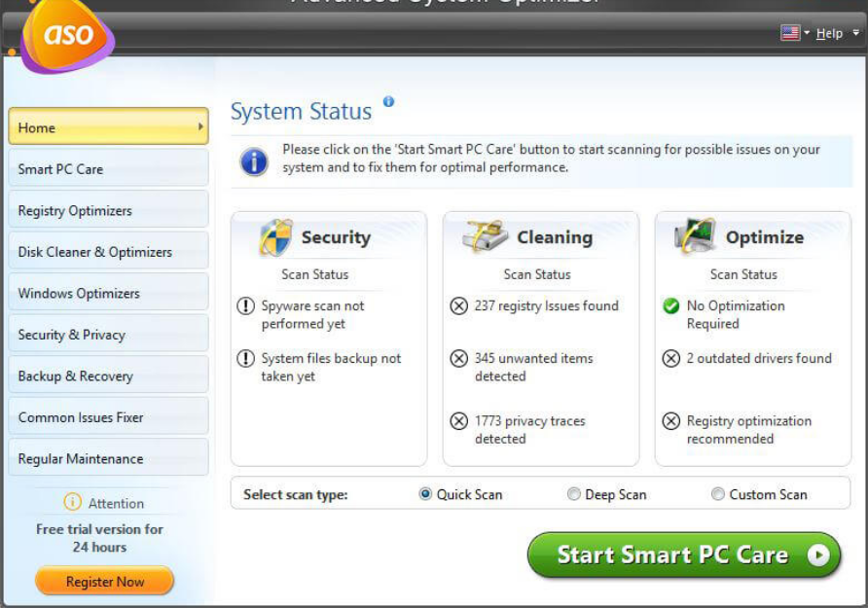Click the Security card heading
868x608 pixels.
pyautogui.click(x=336, y=237)
